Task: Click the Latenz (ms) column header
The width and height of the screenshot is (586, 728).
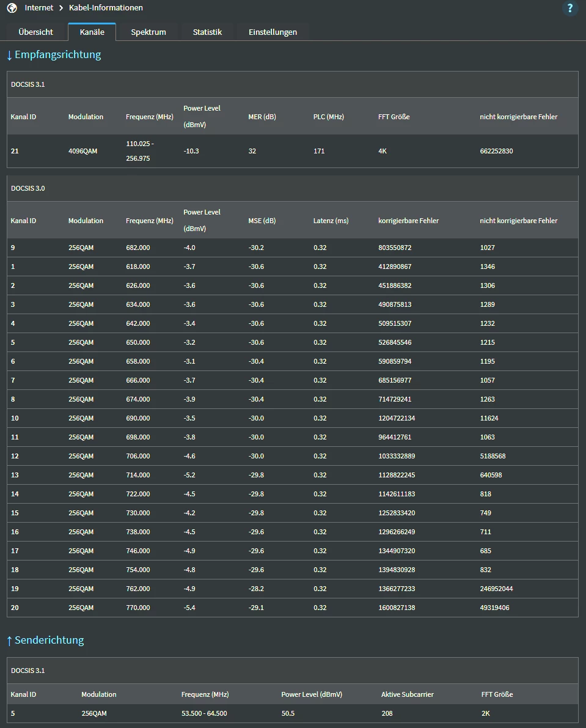Action: [331, 221]
